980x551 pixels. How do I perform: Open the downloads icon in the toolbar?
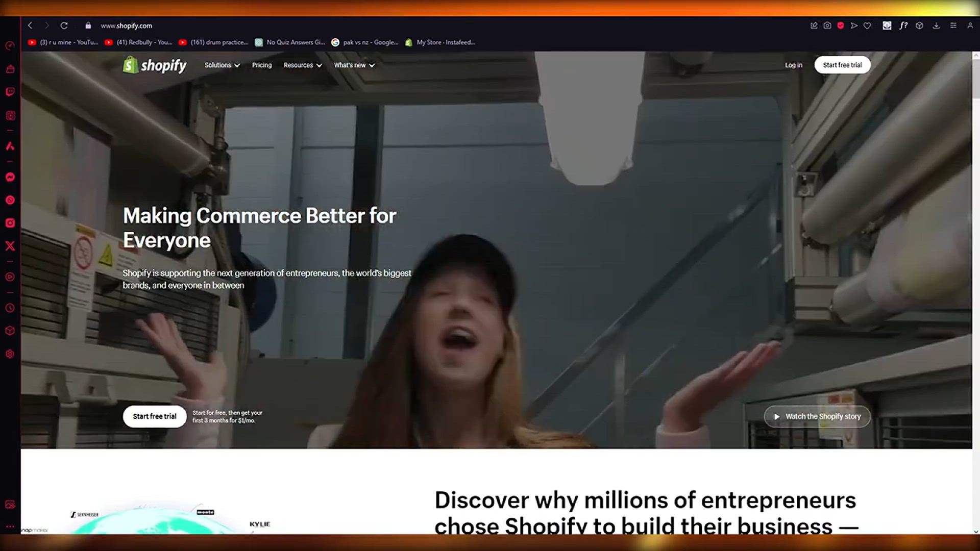tap(936, 26)
